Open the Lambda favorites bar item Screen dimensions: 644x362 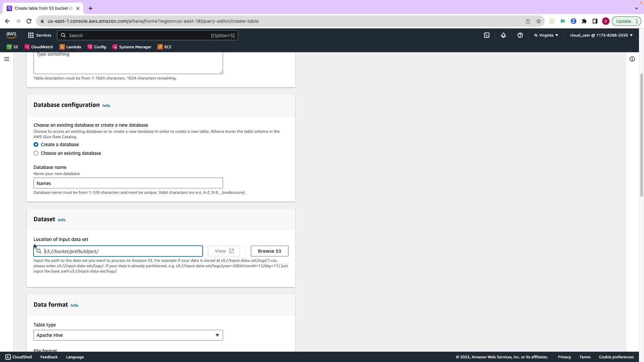click(70, 47)
